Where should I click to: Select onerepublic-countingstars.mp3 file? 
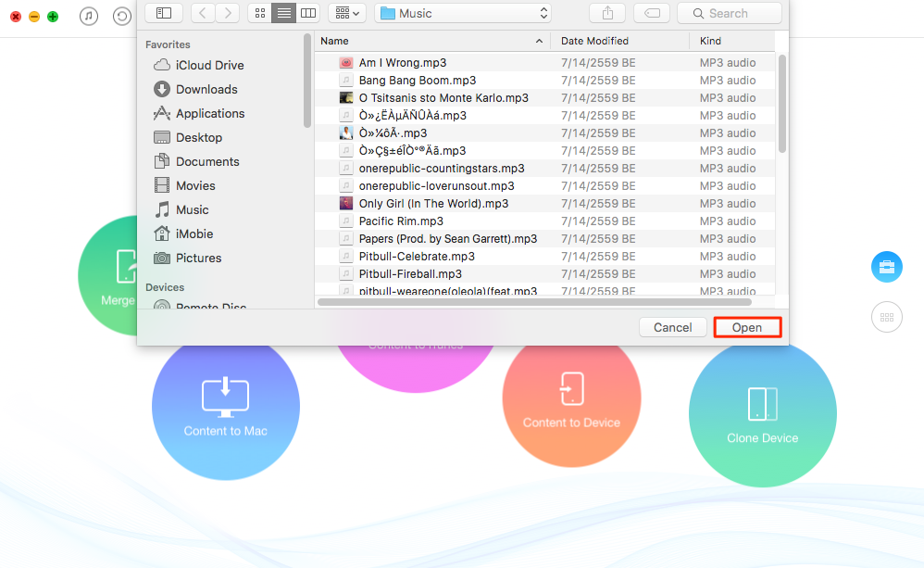544,169
